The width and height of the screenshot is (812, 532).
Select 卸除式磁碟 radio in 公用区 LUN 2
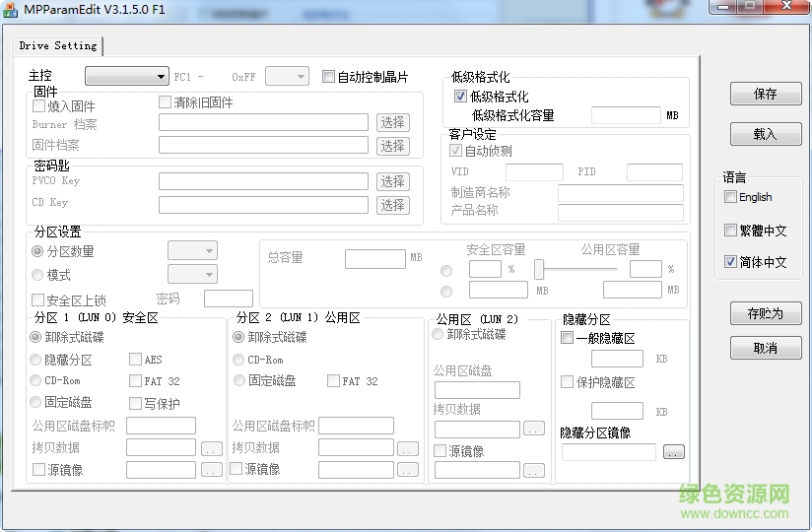[x=438, y=334]
